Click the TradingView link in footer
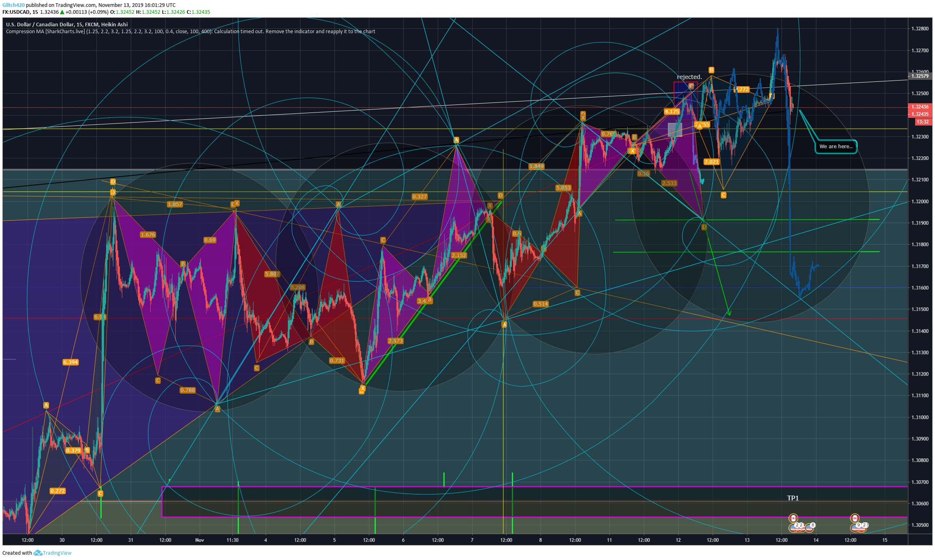The image size is (935, 560). [x=57, y=553]
